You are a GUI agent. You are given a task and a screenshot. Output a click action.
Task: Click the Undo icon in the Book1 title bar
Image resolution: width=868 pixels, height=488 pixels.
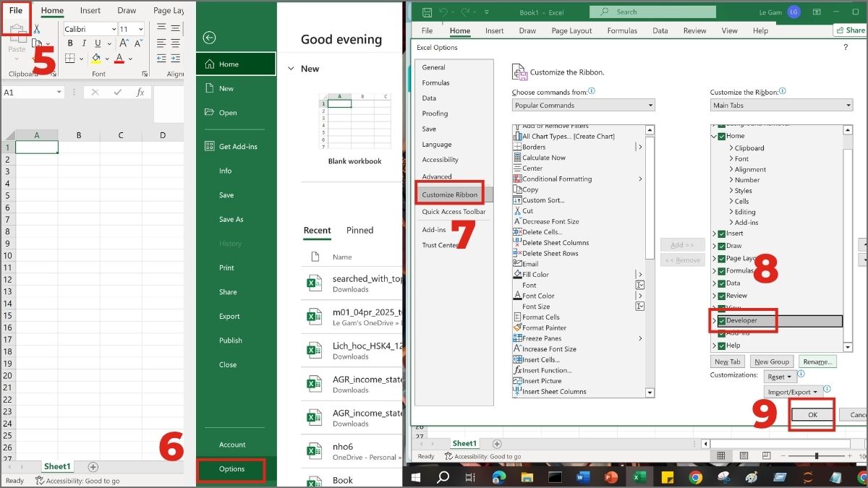(444, 12)
